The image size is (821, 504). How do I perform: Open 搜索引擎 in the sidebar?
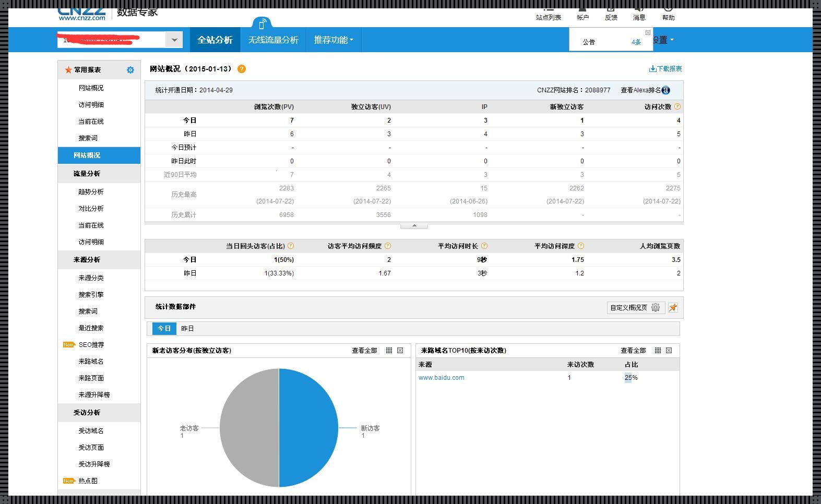[91, 295]
